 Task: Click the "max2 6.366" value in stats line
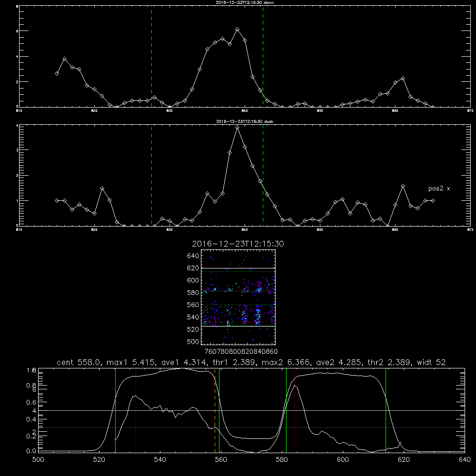(286, 362)
